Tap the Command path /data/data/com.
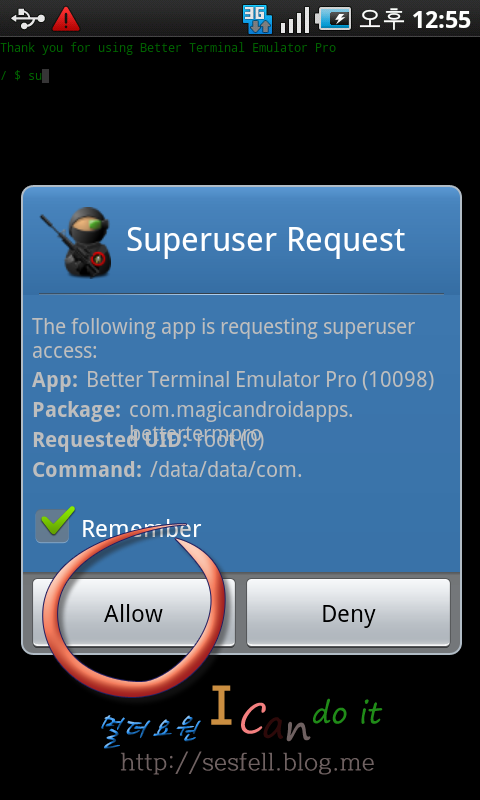This screenshot has height=800, width=480. (x=226, y=470)
